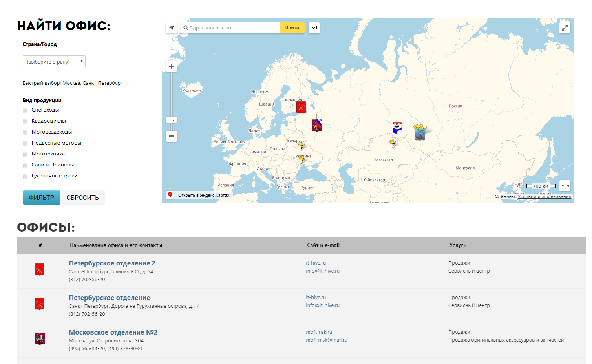This screenshot has height=364, width=592.
Task: Enable the Снегоходы checkbox
Action: point(25,110)
